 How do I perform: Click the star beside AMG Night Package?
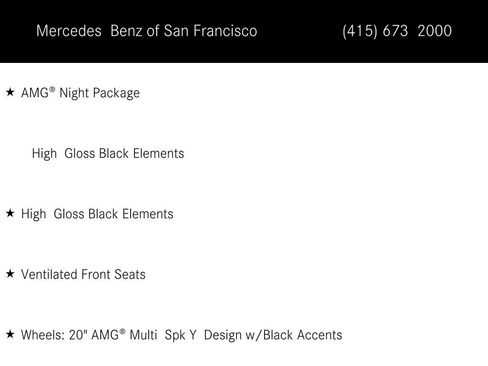pyautogui.click(x=10, y=92)
